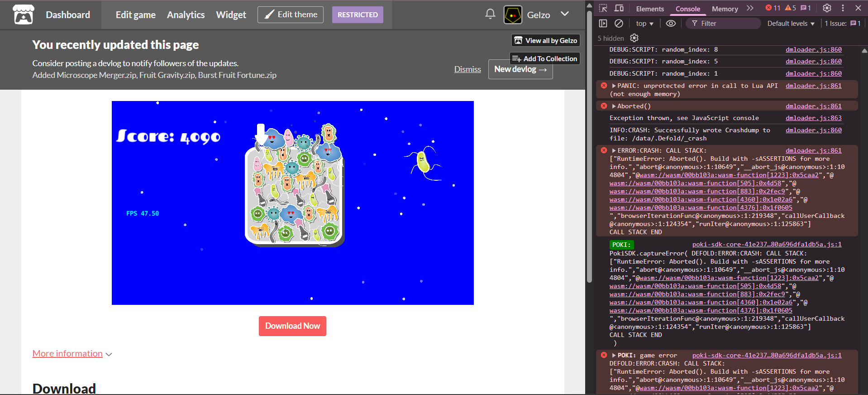Click the FPS 47.50 readout
Image resolution: width=868 pixels, height=395 pixels.
(x=143, y=213)
